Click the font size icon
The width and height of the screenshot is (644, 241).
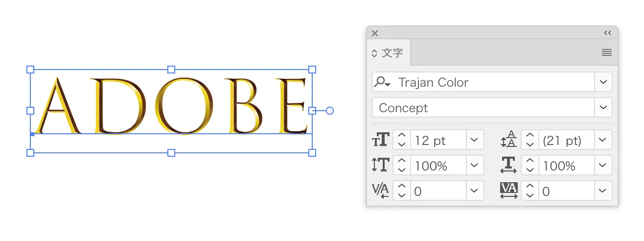pyautogui.click(x=380, y=140)
